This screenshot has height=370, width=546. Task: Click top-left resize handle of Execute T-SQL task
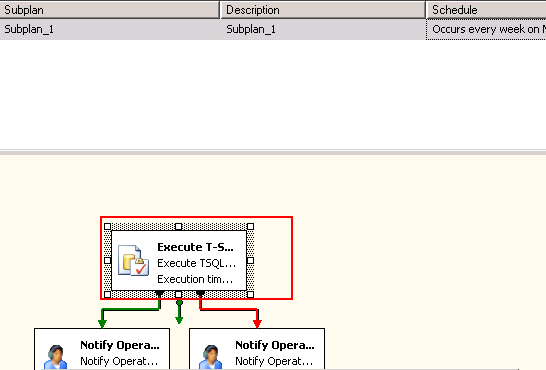108,227
